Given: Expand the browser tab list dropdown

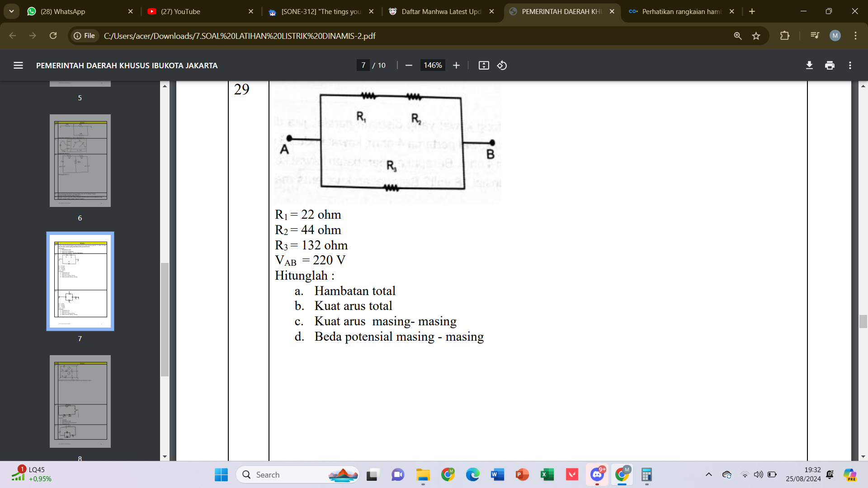Looking at the screenshot, I should point(12,12).
